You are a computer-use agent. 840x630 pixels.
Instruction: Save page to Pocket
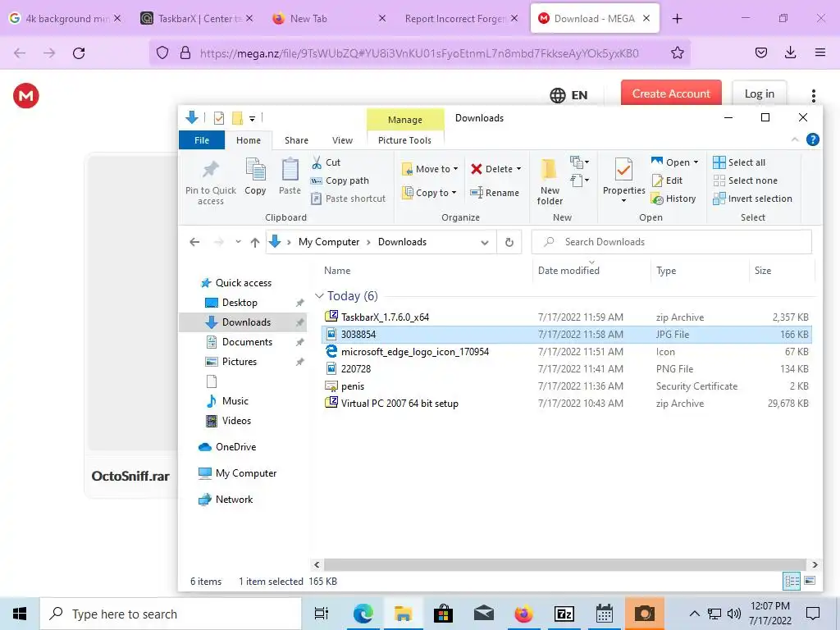[760, 52]
